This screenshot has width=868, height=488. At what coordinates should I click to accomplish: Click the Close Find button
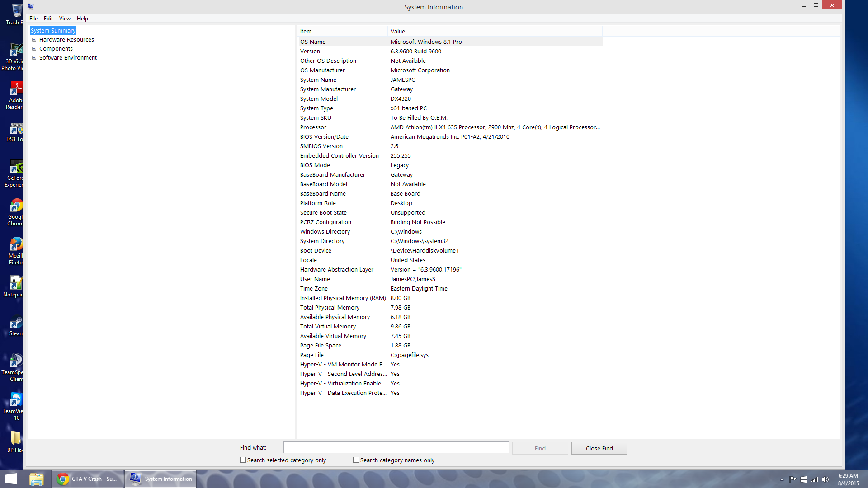(599, 448)
